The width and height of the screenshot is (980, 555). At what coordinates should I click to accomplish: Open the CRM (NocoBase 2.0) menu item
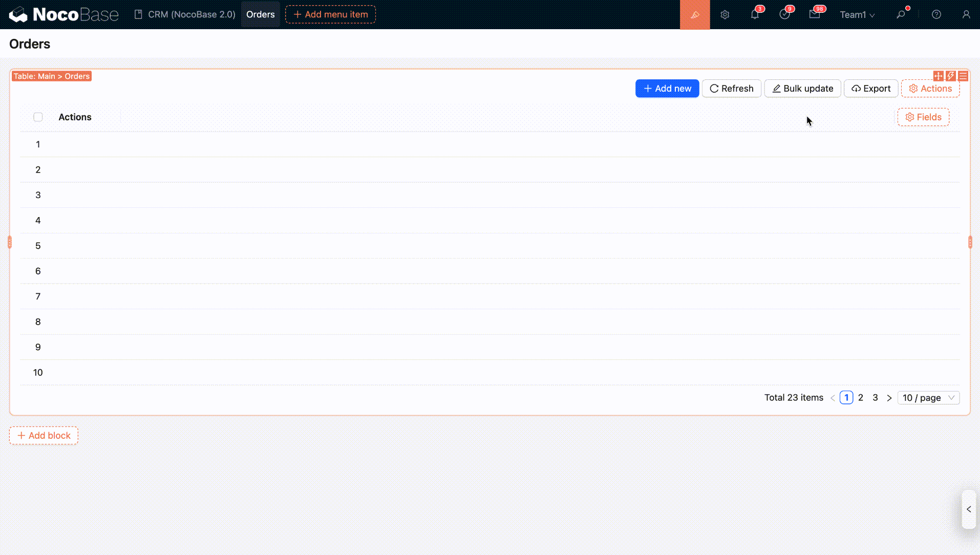tap(185, 14)
